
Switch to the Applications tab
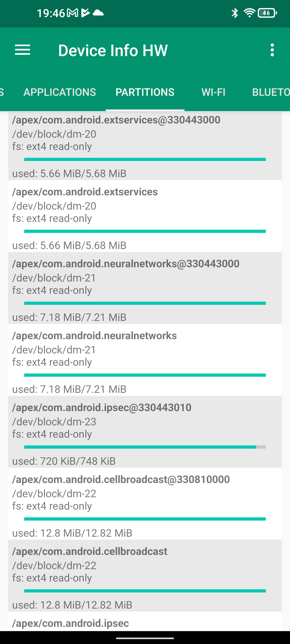click(60, 92)
